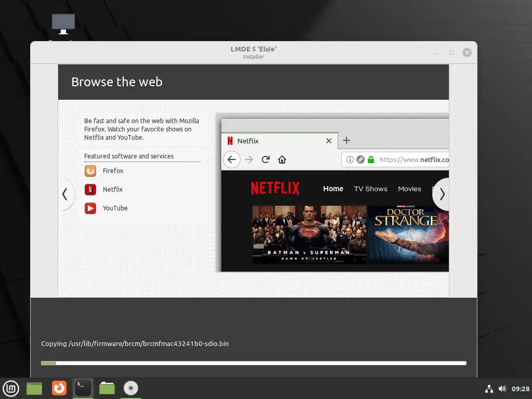The width and height of the screenshot is (532, 399).
Task: Open the terminal from the taskbar
Action: tap(83, 388)
